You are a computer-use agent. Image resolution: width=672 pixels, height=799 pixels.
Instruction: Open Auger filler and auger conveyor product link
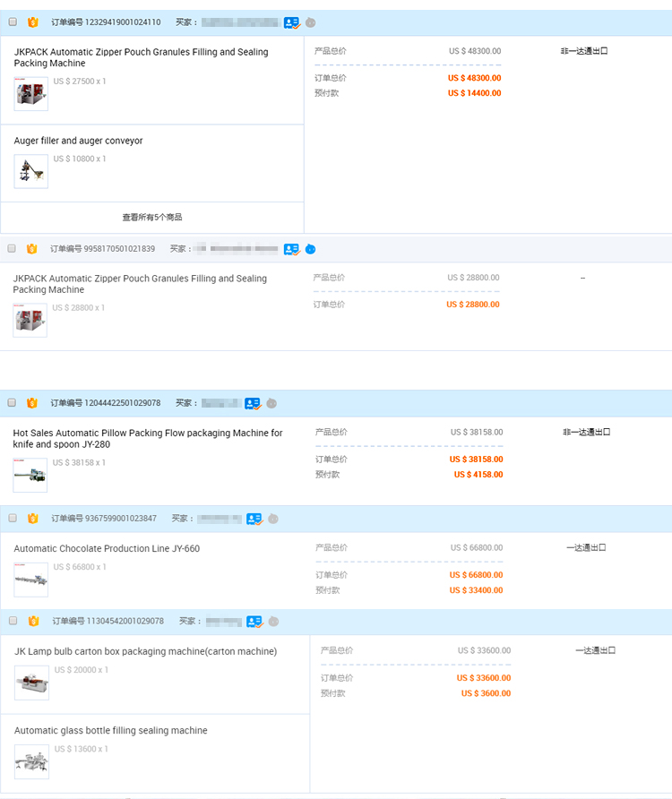(78, 141)
